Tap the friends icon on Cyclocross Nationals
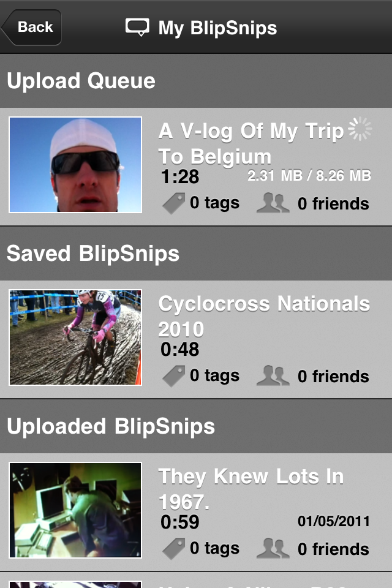 click(x=273, y=376)
